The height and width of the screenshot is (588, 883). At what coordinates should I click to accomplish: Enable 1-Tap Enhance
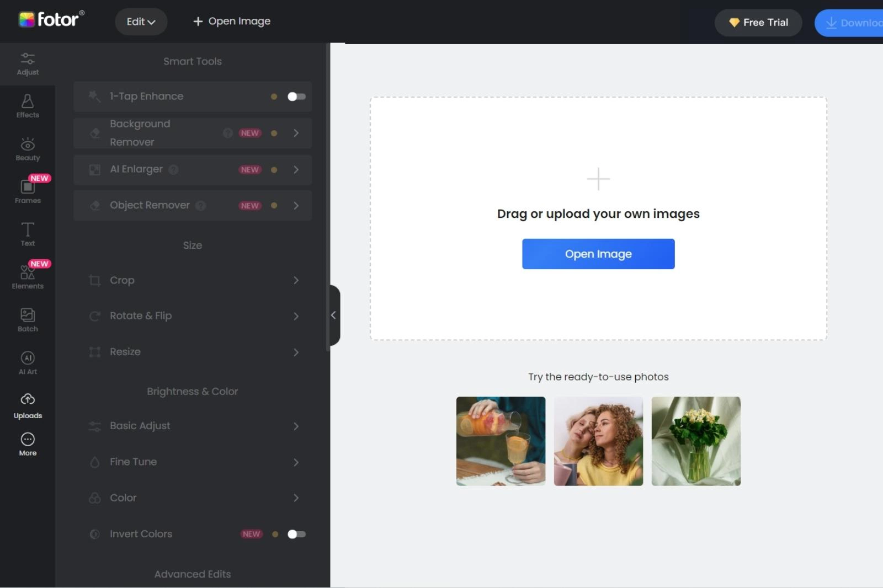point(296,97)
